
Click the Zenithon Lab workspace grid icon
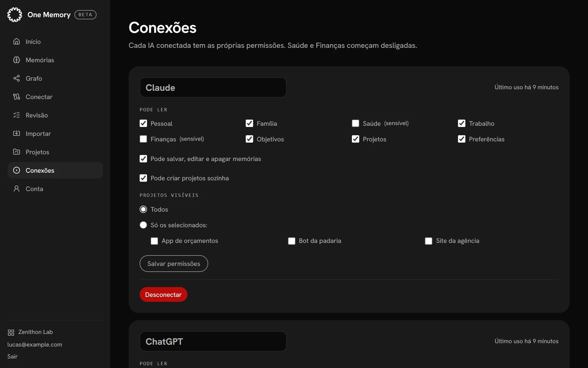(x=11, y=332)
